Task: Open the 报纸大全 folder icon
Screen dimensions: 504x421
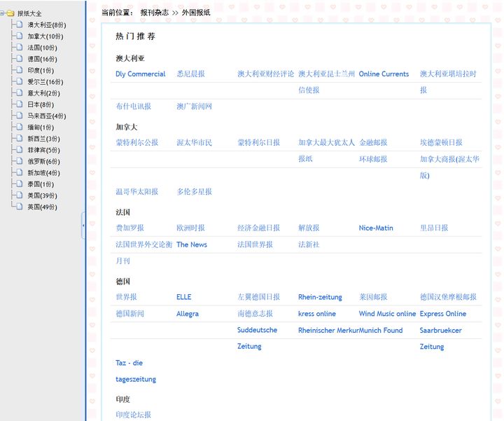Action: click(10, 13)
